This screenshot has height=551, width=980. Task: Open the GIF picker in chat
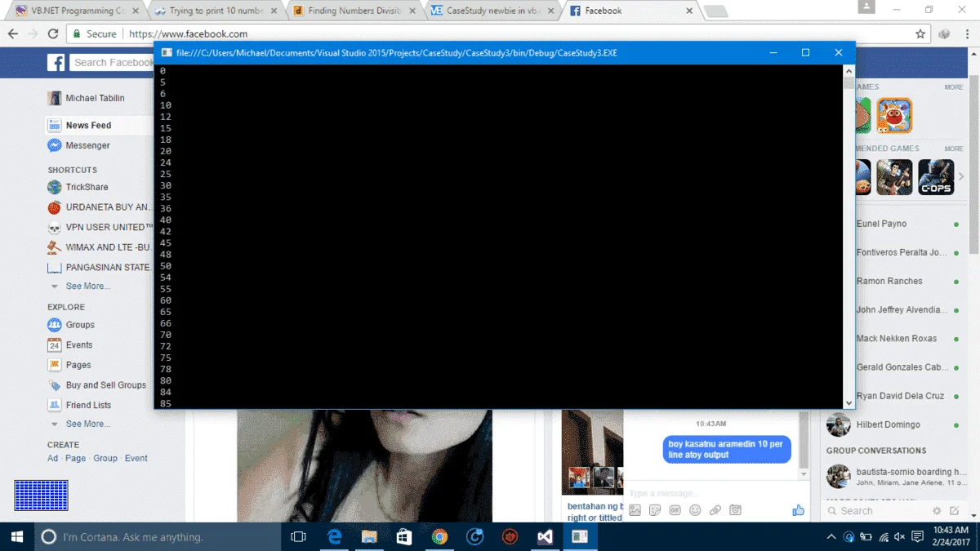tap(675, 510)
